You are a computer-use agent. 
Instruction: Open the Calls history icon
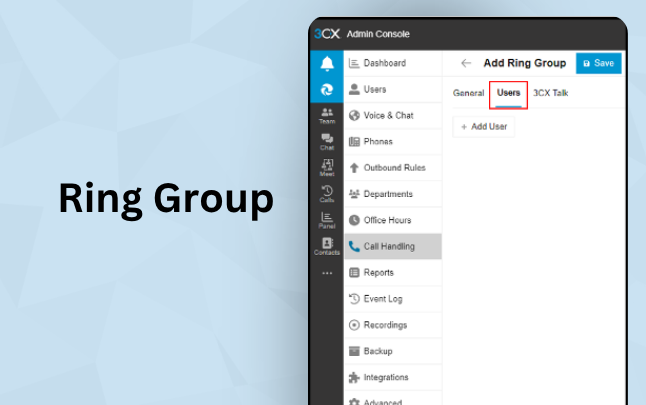click(x=327, y=194)
